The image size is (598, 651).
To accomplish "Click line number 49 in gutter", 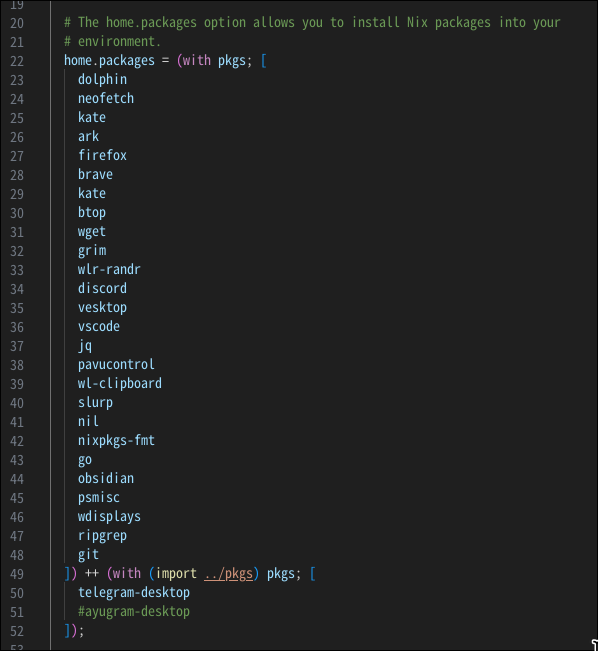I will (x=17, y=574).
